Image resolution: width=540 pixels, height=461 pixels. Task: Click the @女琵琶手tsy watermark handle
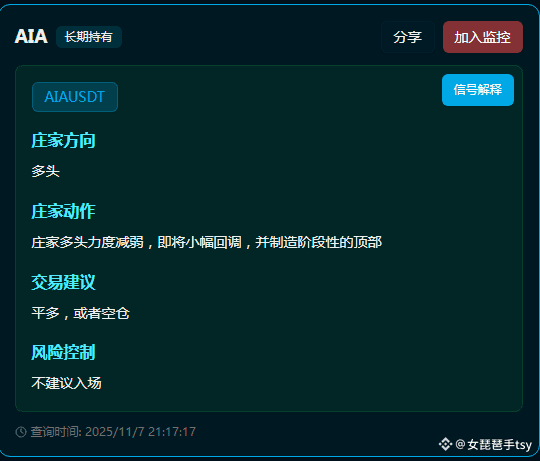[494, 444]
